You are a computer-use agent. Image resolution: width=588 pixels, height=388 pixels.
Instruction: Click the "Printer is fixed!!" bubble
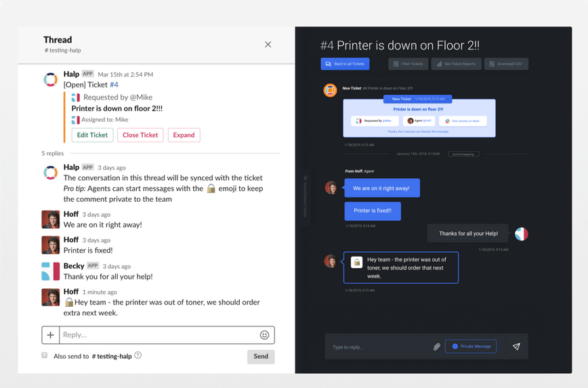pyautogui.click(x=373, y=211)
